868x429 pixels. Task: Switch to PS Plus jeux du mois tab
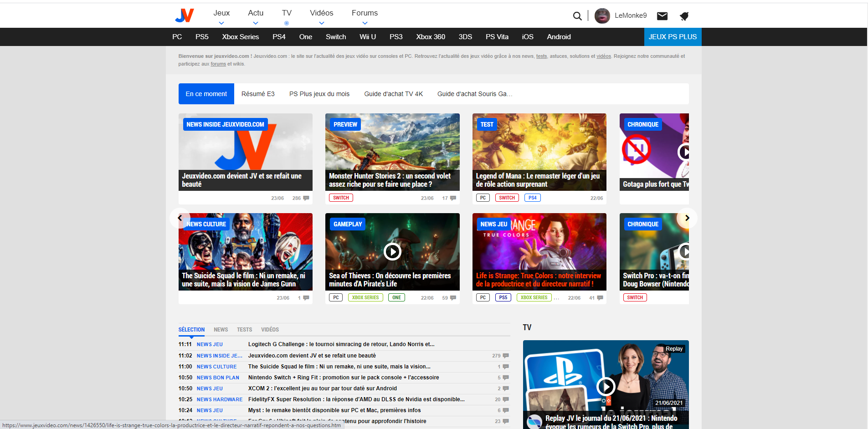[319, 94]
